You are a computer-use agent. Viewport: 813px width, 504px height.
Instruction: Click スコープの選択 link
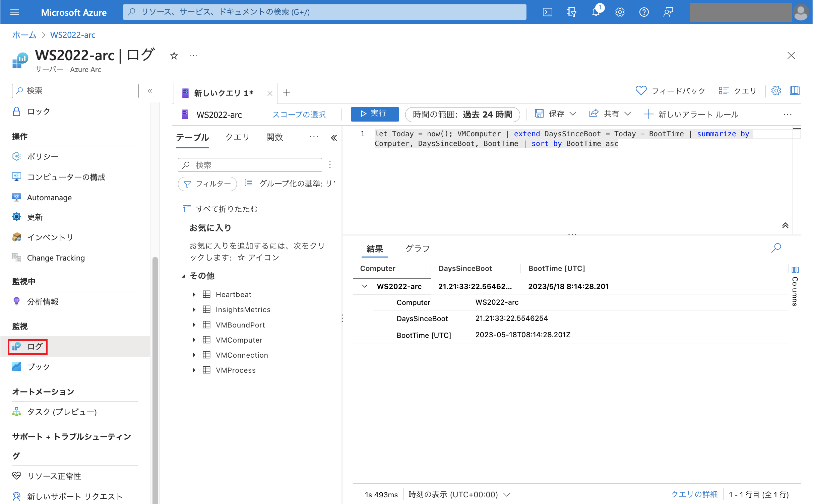click(299, 115)
